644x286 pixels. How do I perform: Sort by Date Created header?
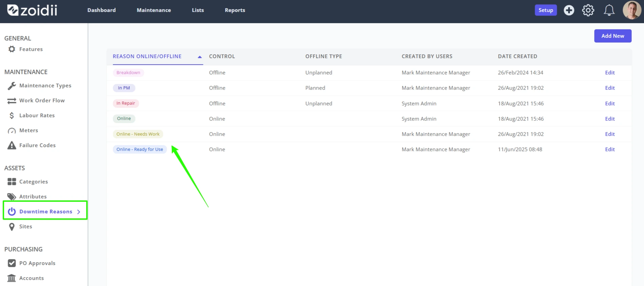coord(517,56)
